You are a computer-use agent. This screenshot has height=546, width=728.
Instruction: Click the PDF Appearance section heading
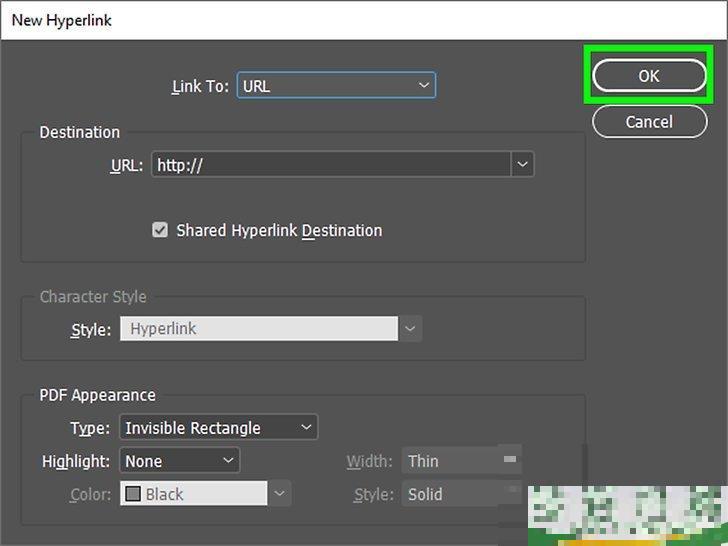(x=97, y=395)
